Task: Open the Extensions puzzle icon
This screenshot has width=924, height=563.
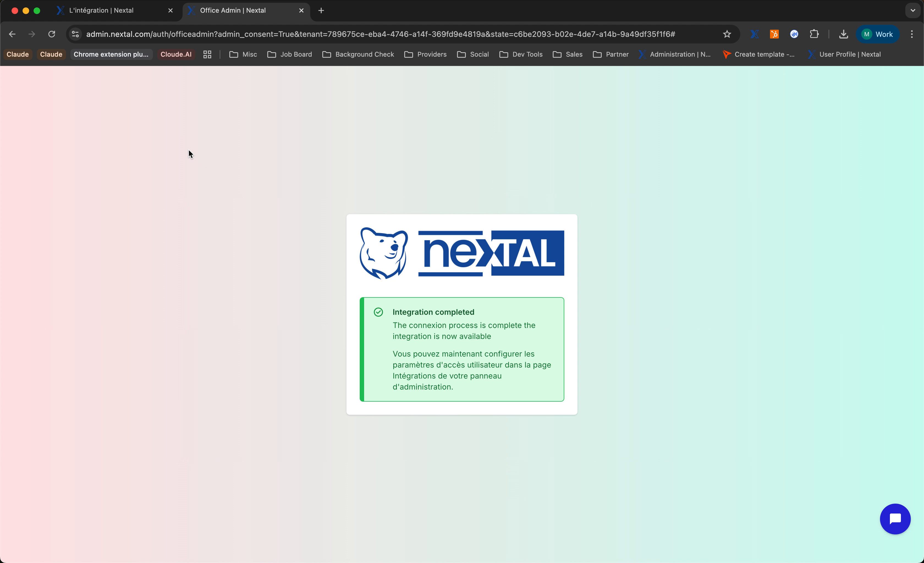Action: click(814, 34)
